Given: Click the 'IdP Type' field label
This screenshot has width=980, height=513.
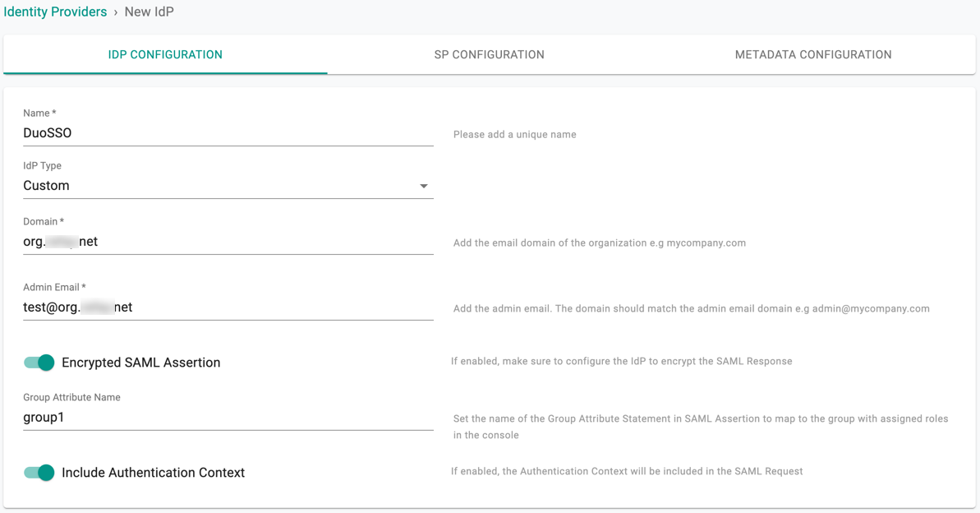Looking at the screenshot, I should click(x=42, y=166).
